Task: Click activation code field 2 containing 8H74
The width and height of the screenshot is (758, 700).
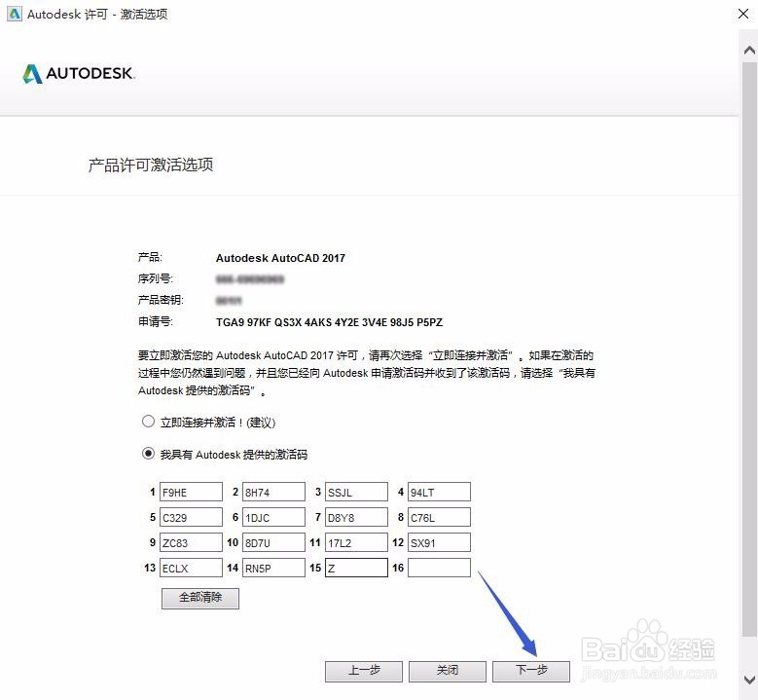Action: [x=273, y=492]
